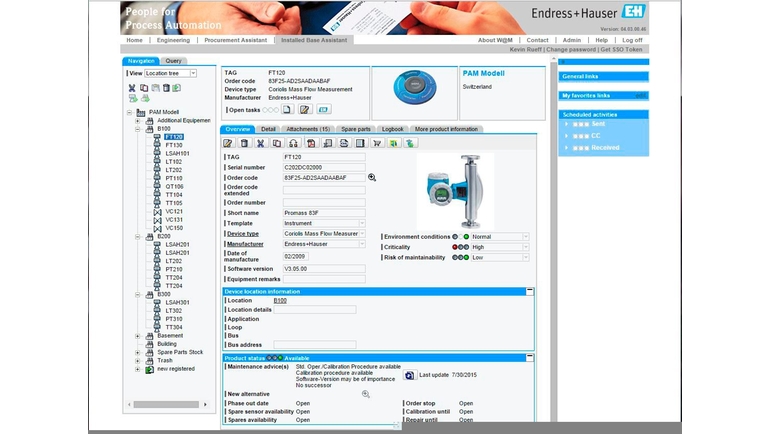Cut the selected node in the navigation toolbar
The image size is (771, 434).
pyautogui.click(x=132, y=88)
